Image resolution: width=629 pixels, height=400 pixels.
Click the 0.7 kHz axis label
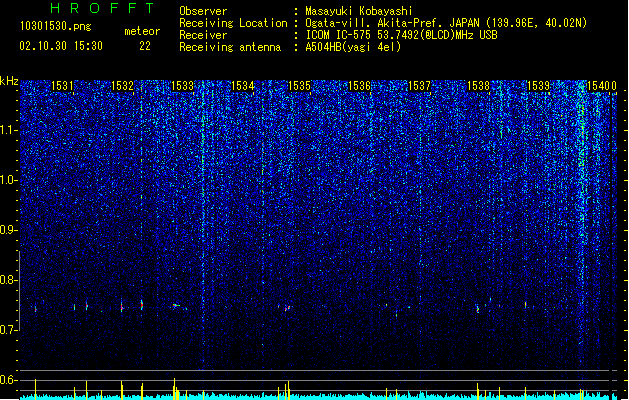pos(9,330)
